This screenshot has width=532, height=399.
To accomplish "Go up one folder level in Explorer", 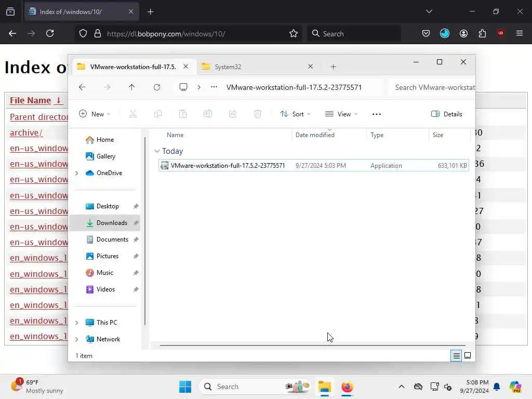I will pyautogui.click(x=131, y=87).
